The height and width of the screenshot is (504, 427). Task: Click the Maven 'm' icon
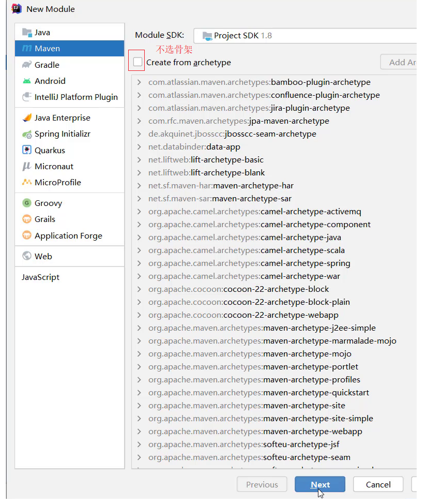pos(27,49)
